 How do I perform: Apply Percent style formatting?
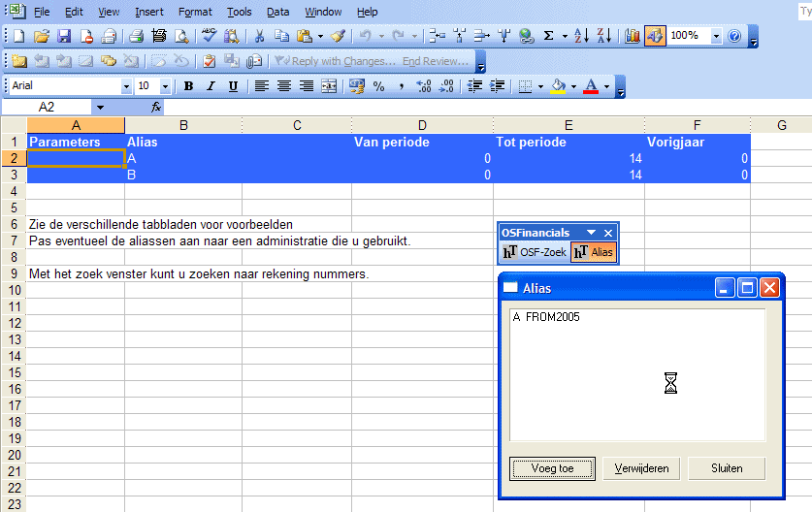click(x=378, y=86)
